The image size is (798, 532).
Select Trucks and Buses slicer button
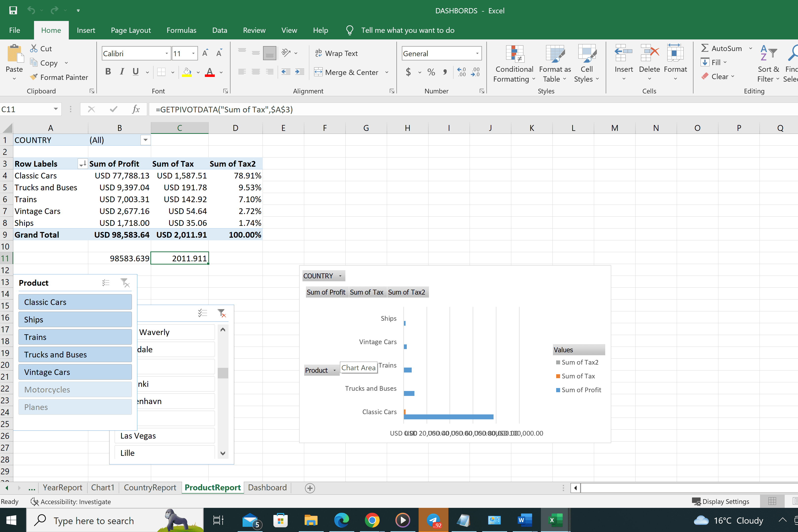coord(75,355)
